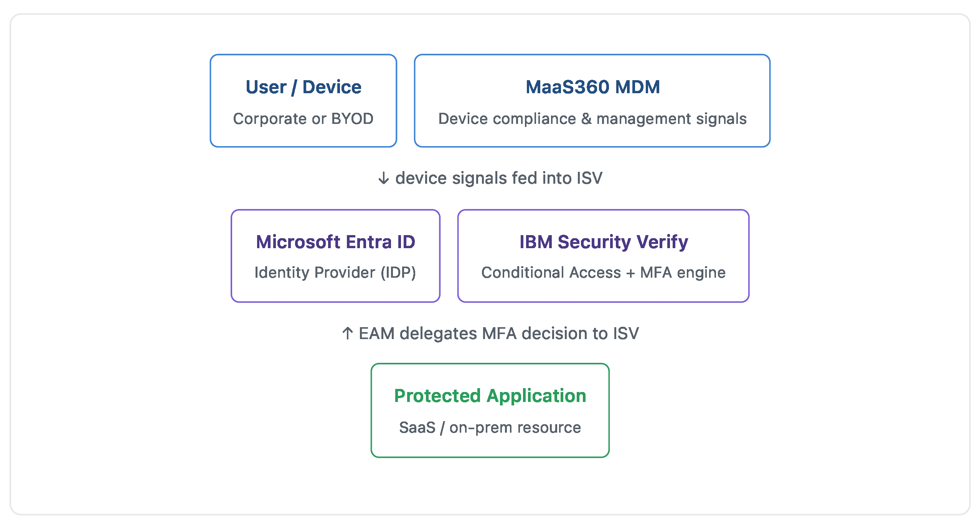This screenshot has width=980, height=527.
Task: Click 'Device compliance & management signals' text
Action: (592, 119)
